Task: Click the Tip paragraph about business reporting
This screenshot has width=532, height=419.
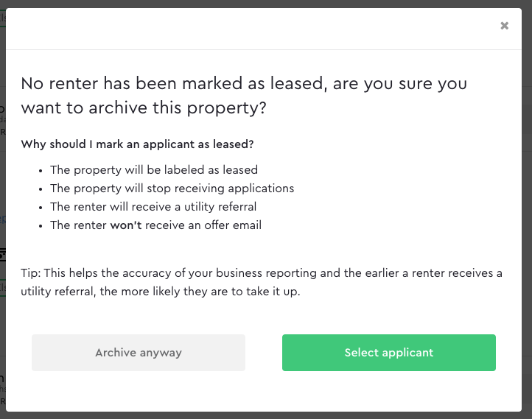Action: click(262, 282)
